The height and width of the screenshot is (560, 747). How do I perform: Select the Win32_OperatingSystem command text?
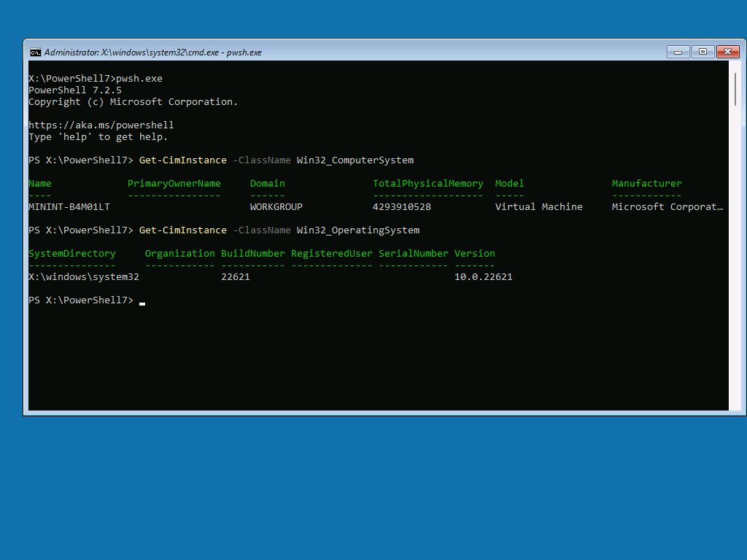coord(357,230)
